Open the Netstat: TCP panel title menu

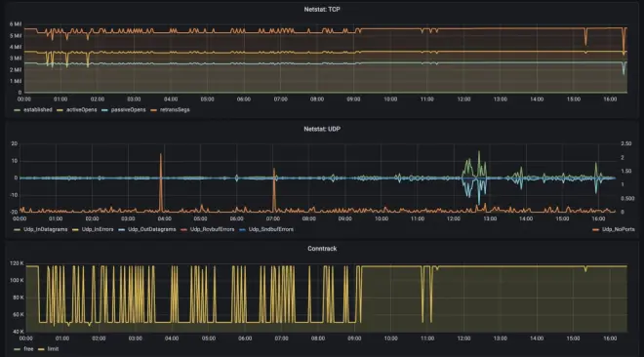pos(322,9)
